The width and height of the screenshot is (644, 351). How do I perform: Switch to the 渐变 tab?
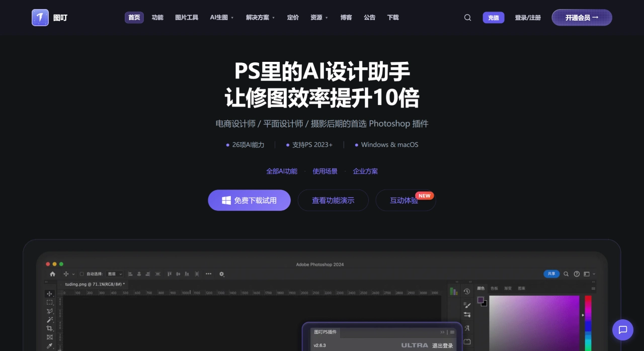point(508,289)
